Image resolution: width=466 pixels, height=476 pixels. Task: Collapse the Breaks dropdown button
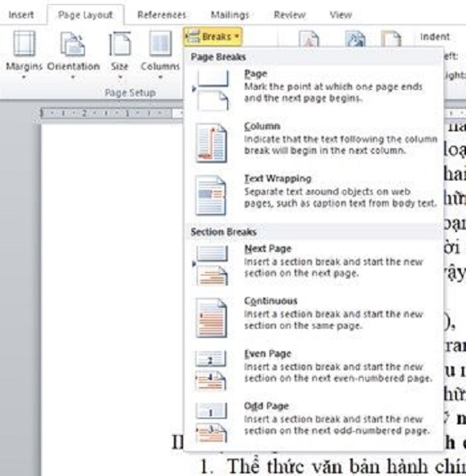[x=212, y=37]
